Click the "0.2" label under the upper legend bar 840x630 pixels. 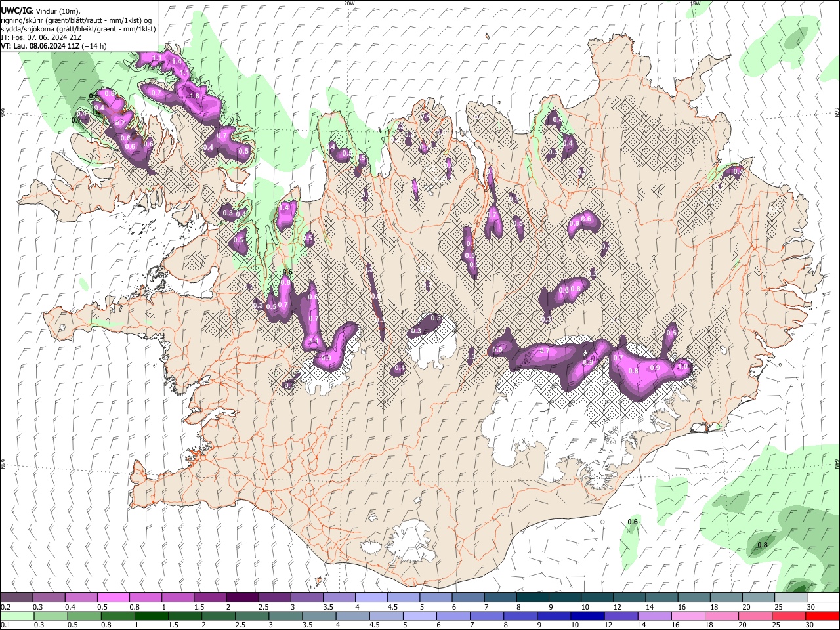[x=5, y=607]
